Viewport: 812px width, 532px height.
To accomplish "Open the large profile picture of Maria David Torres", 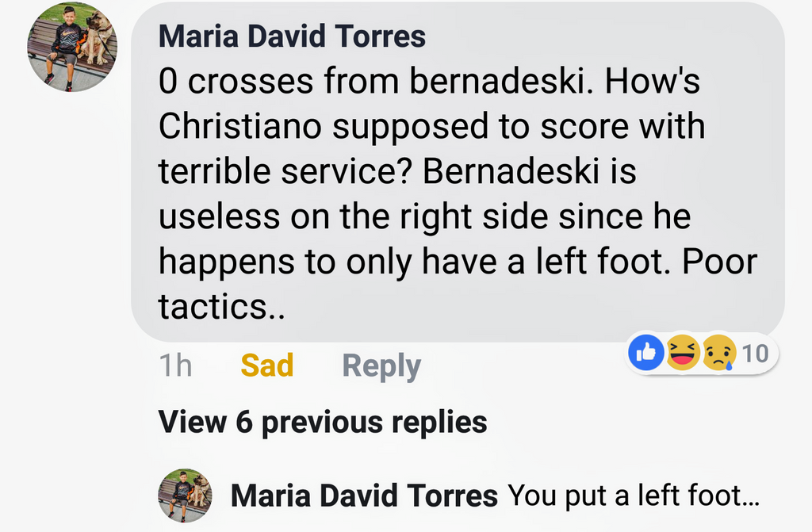I will [72, 47].
